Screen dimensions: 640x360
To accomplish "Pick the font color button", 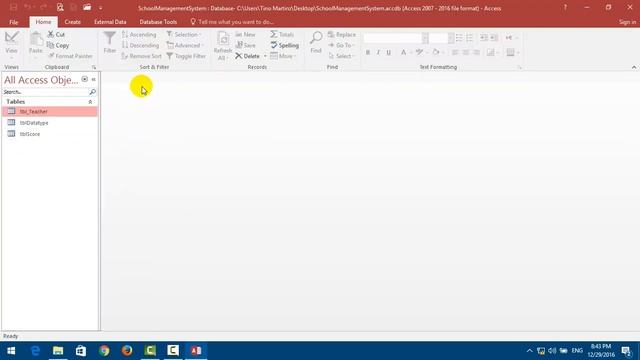I will point(403,52).
